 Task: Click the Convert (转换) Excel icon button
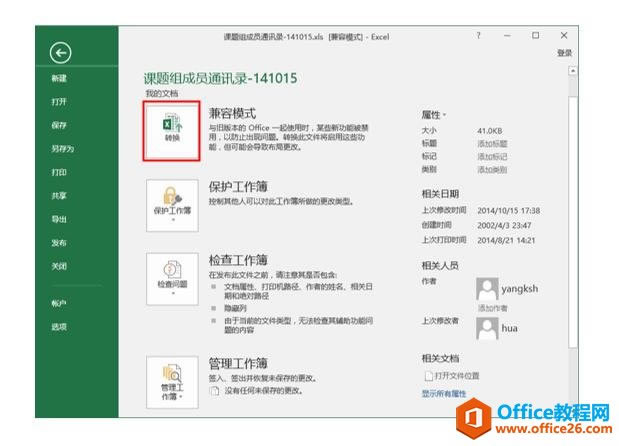pyautogui.click(x=172, y=131)
